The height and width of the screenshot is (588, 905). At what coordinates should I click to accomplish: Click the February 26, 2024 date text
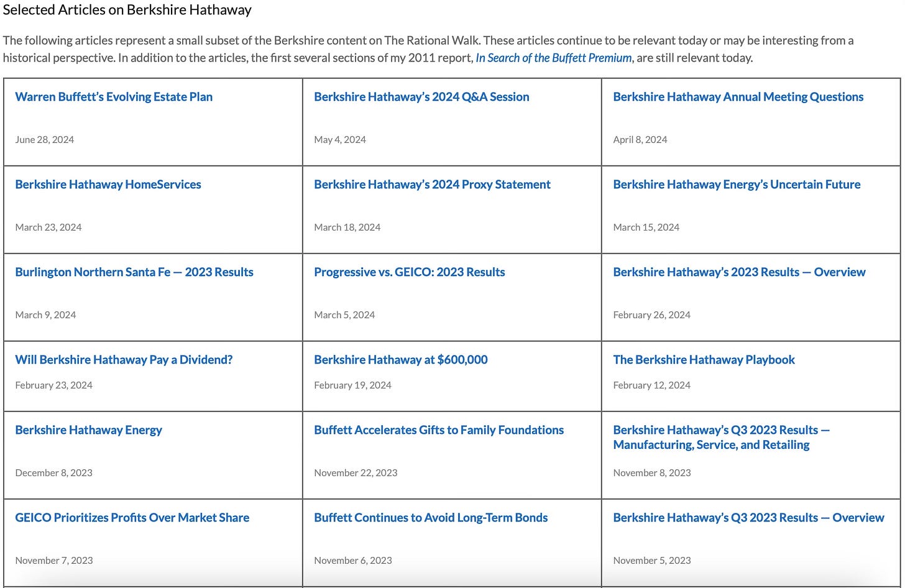click(651, 315)
